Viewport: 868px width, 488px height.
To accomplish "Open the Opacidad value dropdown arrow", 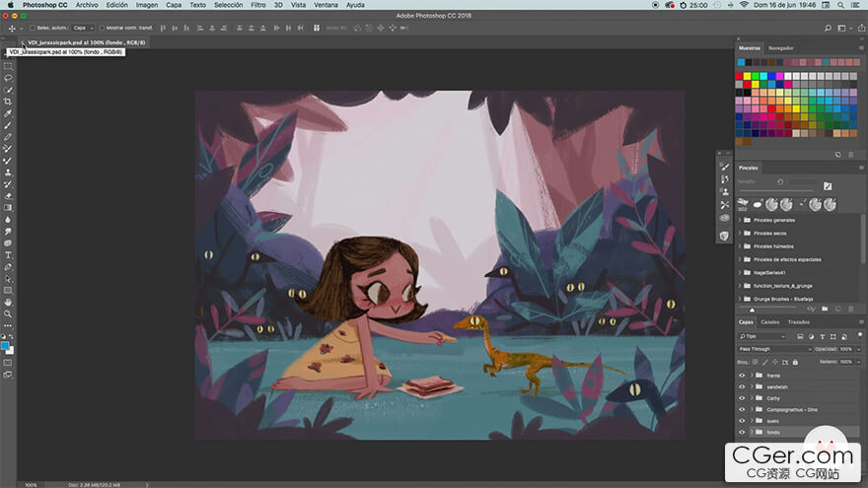I will (858, 349).
